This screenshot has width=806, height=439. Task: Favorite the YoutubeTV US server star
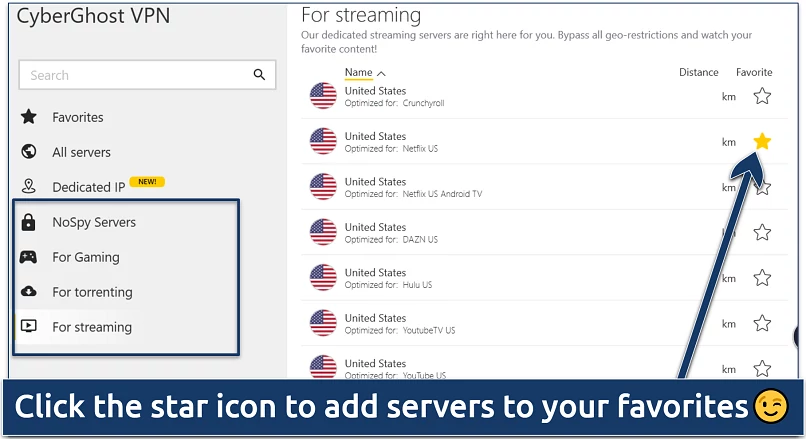762,323
